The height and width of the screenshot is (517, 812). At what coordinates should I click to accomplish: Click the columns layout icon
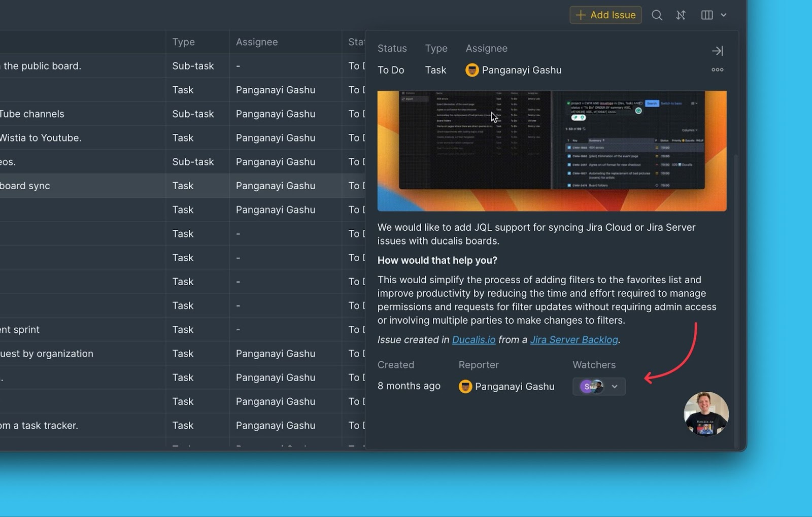point(706,15)
